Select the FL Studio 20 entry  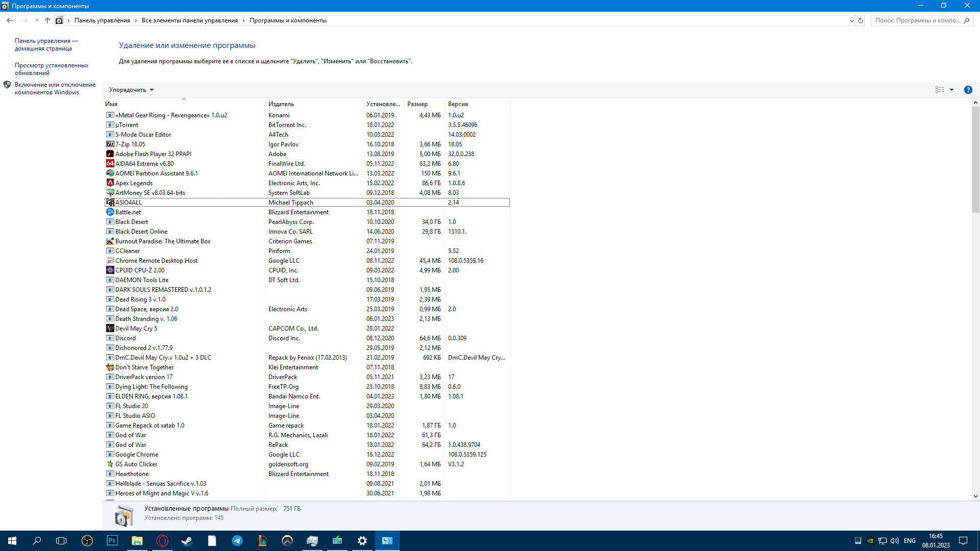(307, 406)
